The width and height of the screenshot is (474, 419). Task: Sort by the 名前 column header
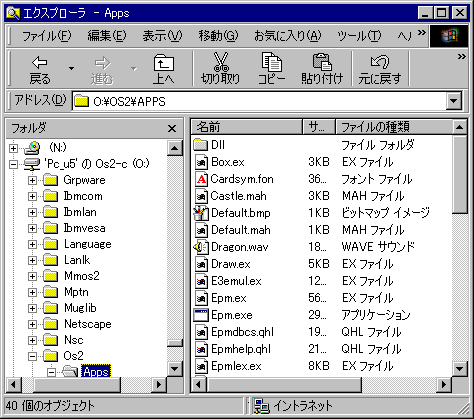247,127
